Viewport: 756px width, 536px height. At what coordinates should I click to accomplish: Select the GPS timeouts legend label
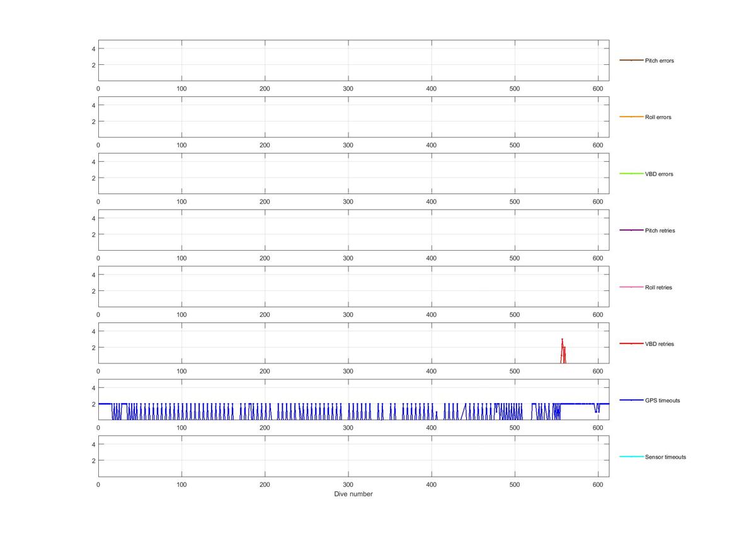click(662, 401)
